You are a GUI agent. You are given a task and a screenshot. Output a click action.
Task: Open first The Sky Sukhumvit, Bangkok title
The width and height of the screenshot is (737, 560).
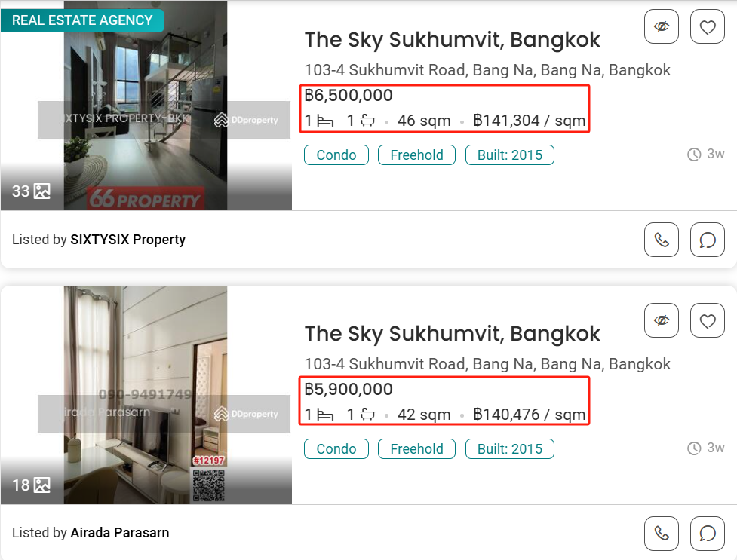pos(452,40)
